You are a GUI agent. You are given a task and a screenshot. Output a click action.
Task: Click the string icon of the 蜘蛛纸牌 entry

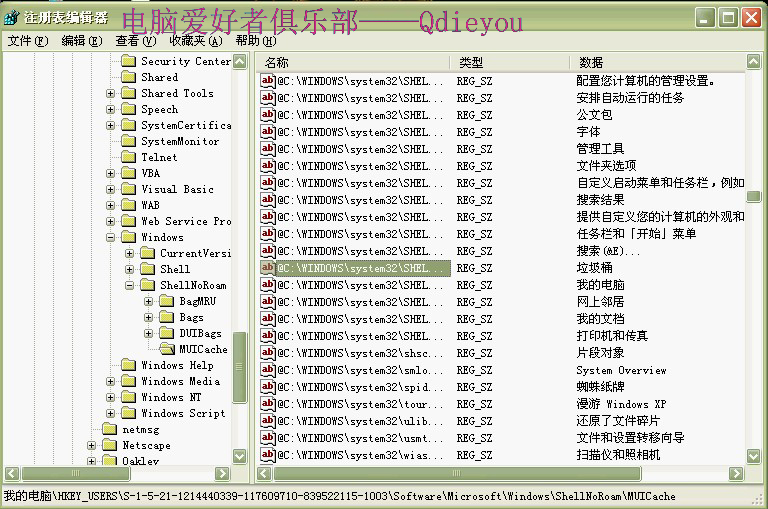tap(268, 387)
